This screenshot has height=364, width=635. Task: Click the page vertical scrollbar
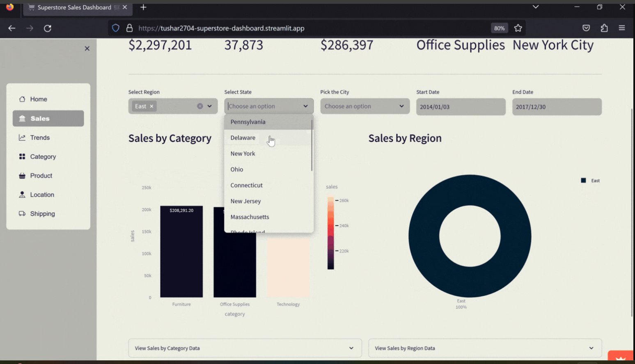pos(632,213)
